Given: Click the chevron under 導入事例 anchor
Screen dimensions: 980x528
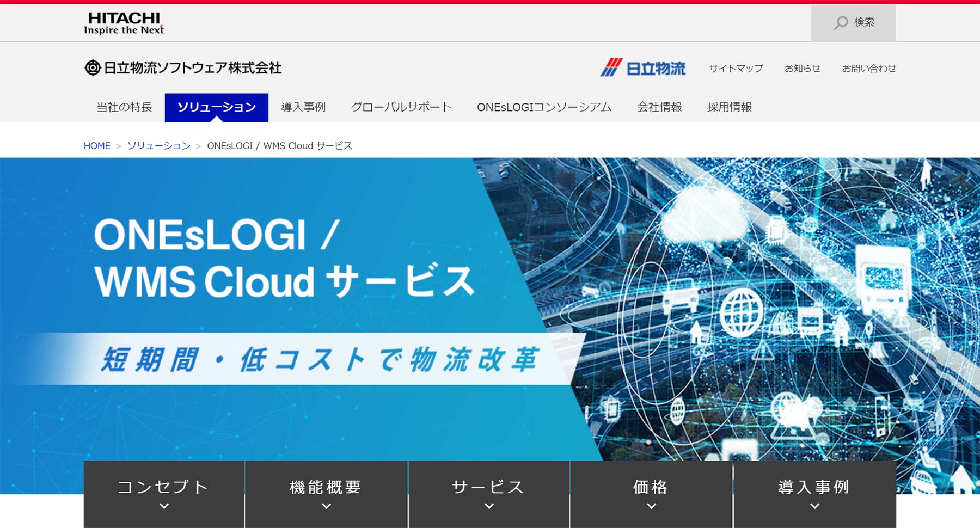Looking at the screenshot, I should (814, 506).
